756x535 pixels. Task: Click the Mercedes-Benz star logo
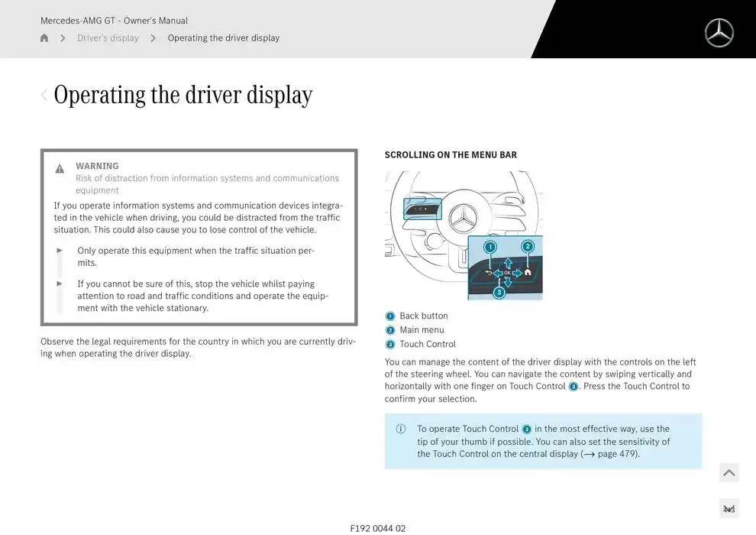coord(719,33)
